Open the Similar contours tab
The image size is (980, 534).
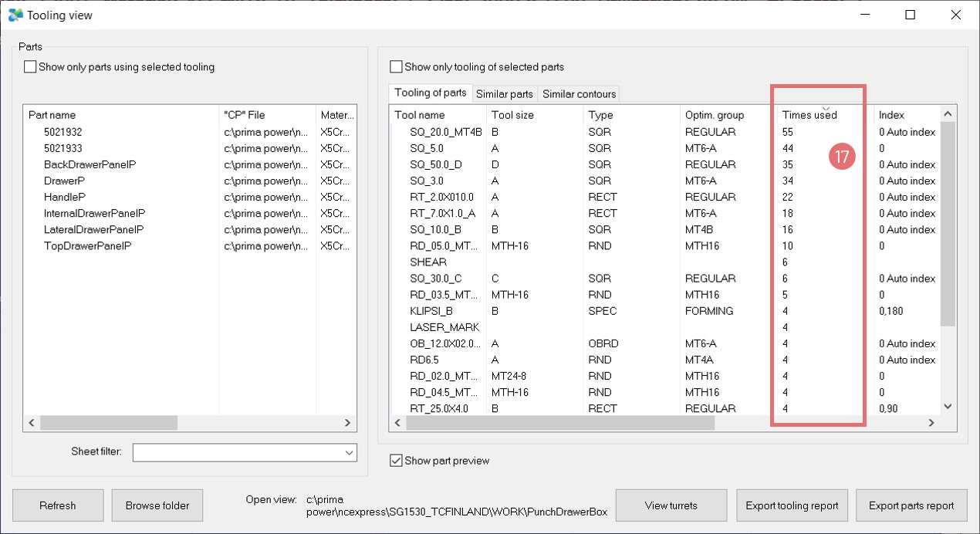point(579,94)
